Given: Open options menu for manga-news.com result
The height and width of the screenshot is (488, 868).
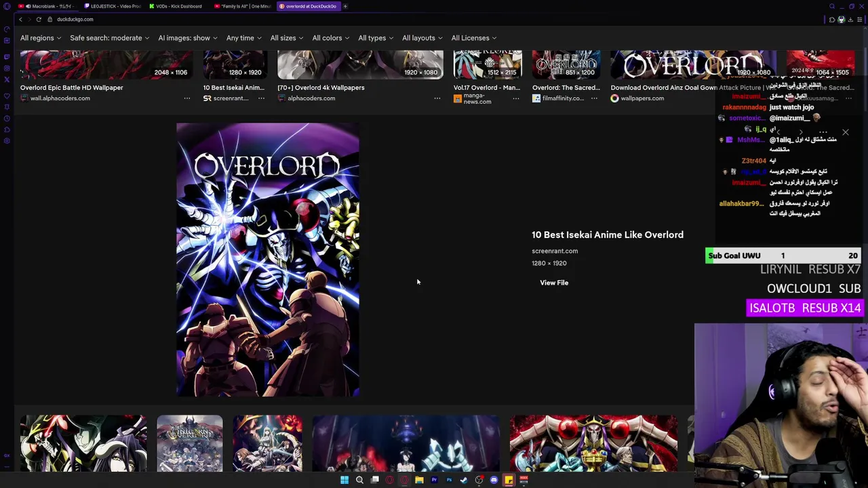Looking at the screenshot, I should pos(516,98).
